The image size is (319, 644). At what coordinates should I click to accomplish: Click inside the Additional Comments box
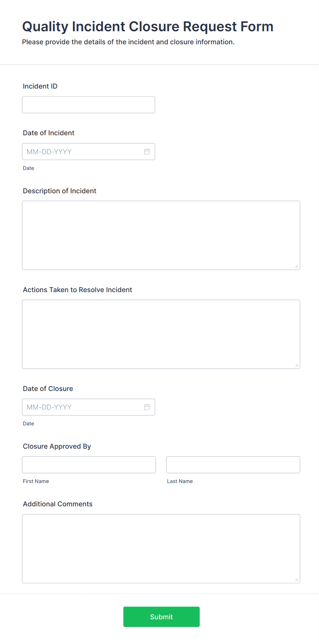[161, 548]
